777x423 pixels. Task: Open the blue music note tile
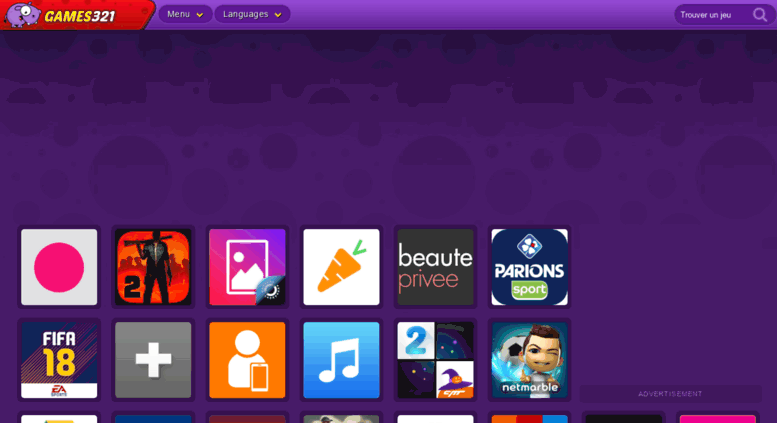341,360
